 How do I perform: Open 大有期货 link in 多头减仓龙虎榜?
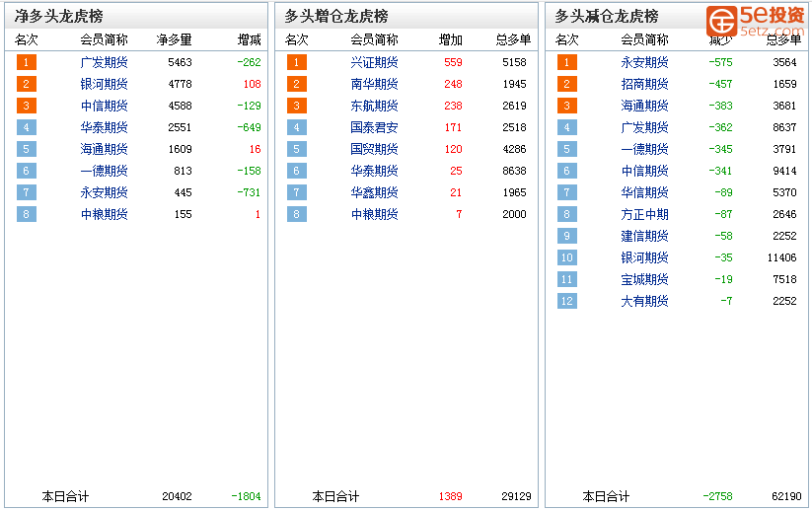[x=644, y=302]
